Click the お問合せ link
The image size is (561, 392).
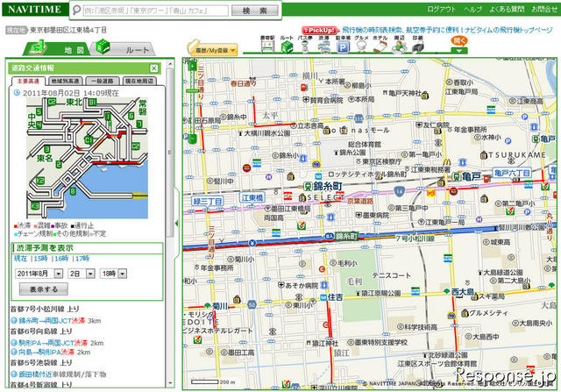[x=544, y=10]
